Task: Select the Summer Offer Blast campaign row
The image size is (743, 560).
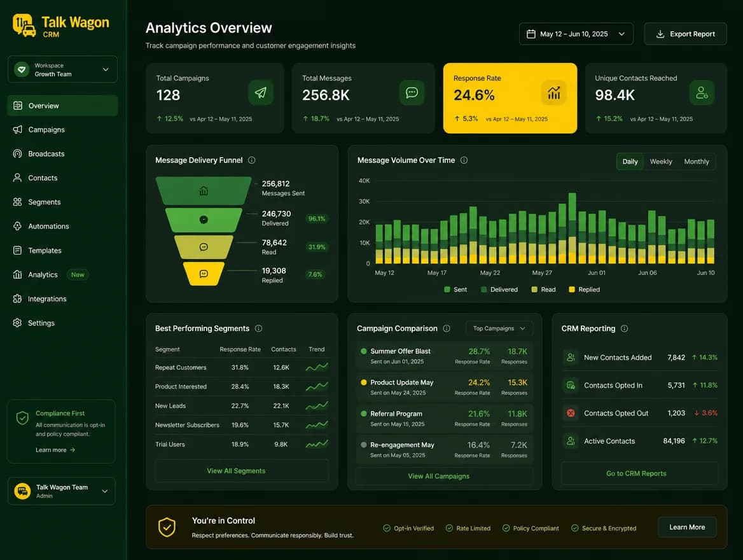Action: (445, 356)
